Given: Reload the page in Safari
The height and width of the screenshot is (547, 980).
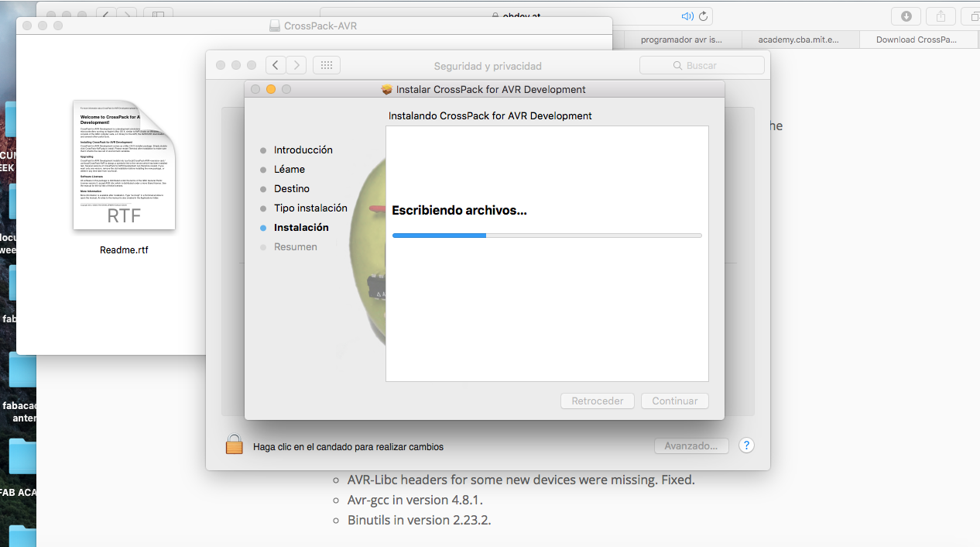Looking at the screenshot, I should point(703,15).
